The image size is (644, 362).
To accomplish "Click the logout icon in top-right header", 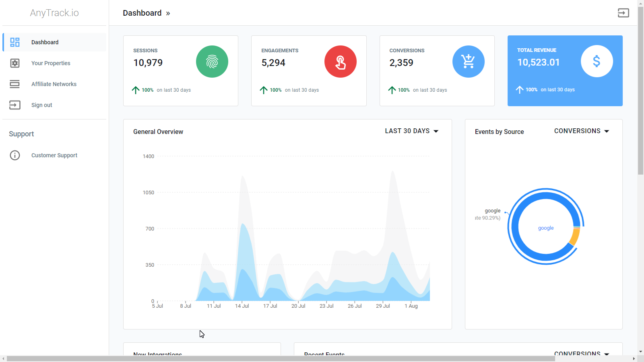I will [x=623, y=13].
